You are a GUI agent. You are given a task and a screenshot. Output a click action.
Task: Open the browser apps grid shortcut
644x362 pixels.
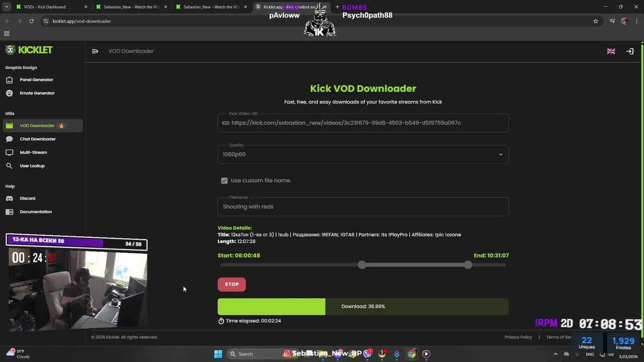(7, 34)
